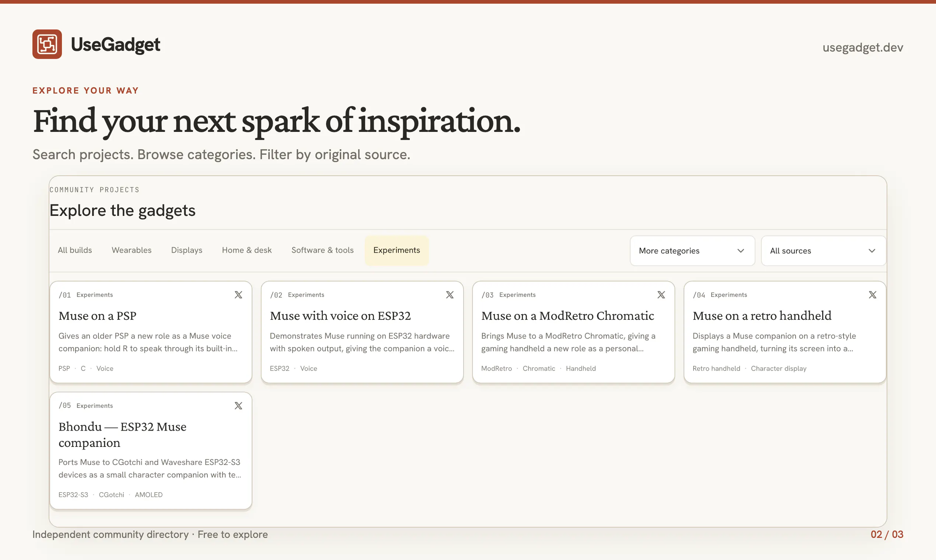Viewport: 936px width, 560px height.
Task: Open the All sources dropdown
Action: point(823,251)
